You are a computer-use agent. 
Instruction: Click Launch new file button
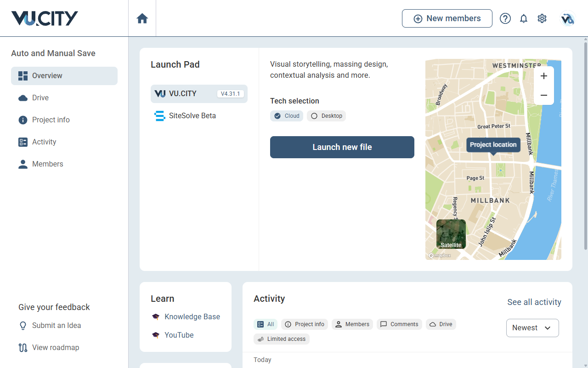(x=342, y=147)
